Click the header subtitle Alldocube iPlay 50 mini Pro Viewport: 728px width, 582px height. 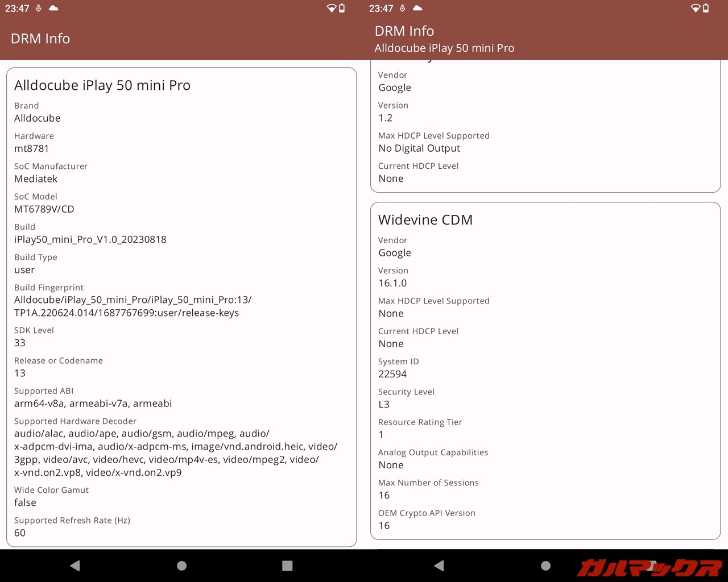tap(444, 48)
